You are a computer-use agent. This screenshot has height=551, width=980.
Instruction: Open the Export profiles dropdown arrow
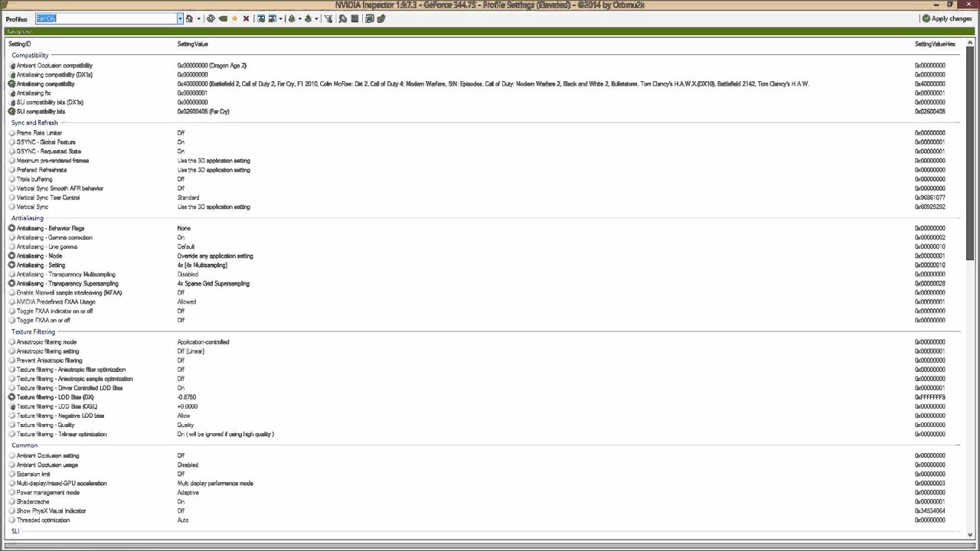point(299,18)
